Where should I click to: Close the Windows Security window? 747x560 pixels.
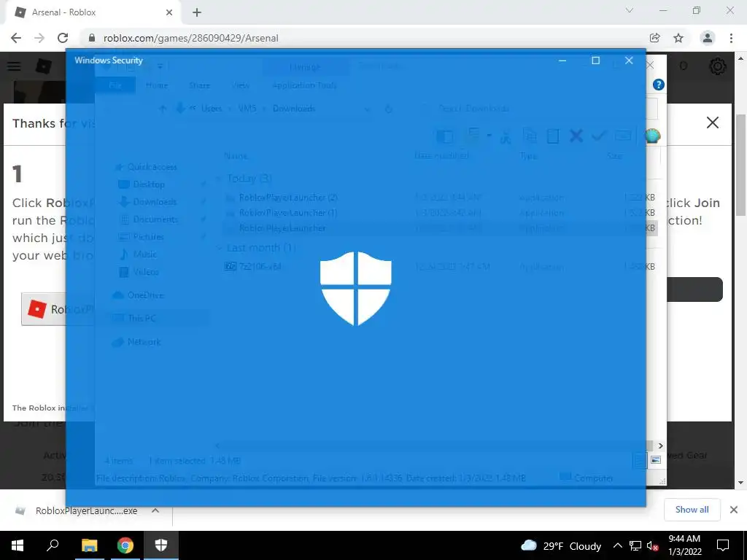pos(629,61)
